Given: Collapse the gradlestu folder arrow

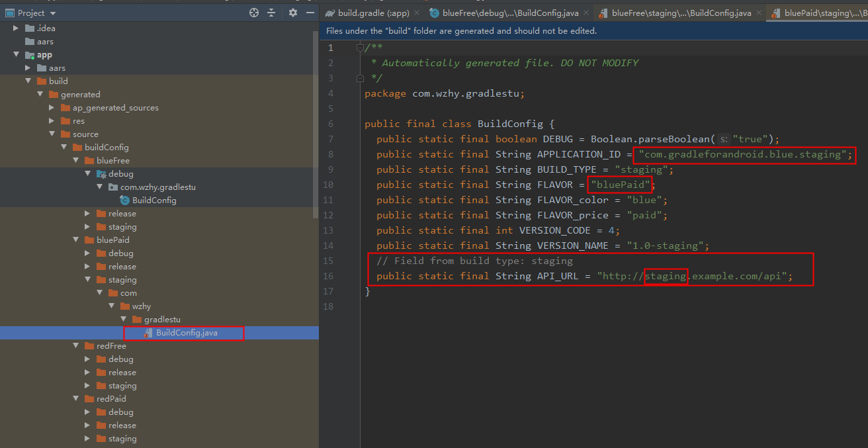Looking at the screenshot, I should pos(124,319).
